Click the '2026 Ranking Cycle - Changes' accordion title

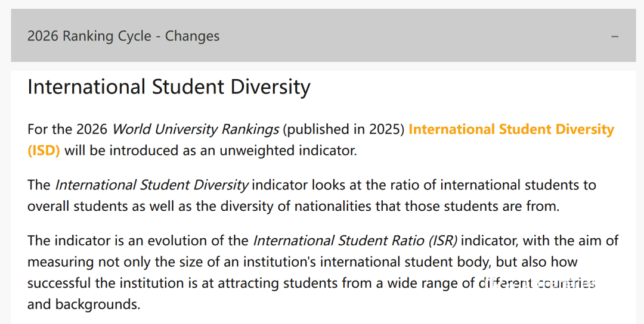pos(123,36)
